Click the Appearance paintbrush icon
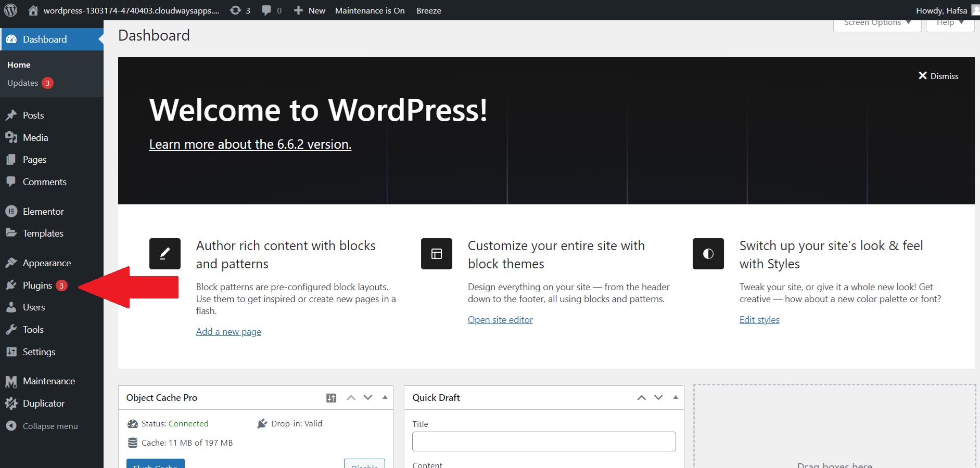 (12, 263)
